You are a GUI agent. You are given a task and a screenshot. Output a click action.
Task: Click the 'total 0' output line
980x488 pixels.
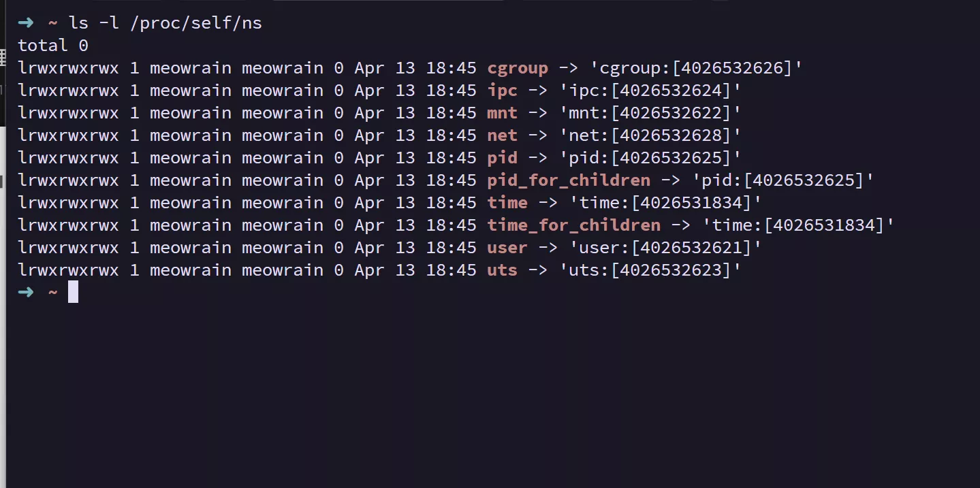point(53,46)
